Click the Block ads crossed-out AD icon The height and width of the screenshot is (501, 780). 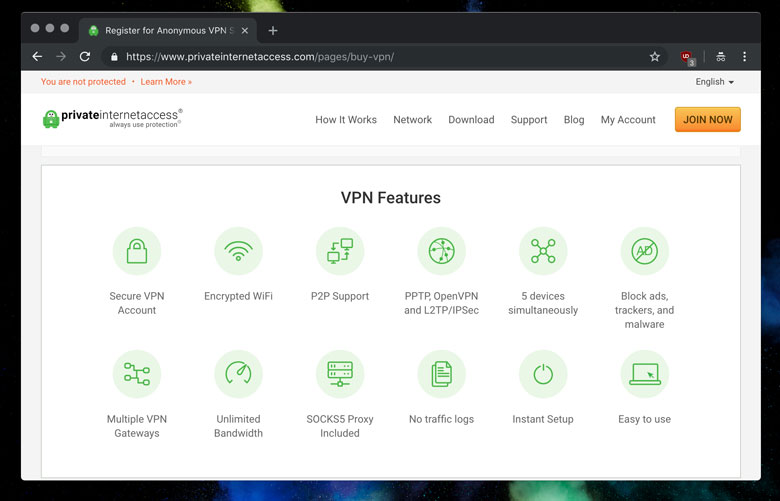(x=645, y=251)
